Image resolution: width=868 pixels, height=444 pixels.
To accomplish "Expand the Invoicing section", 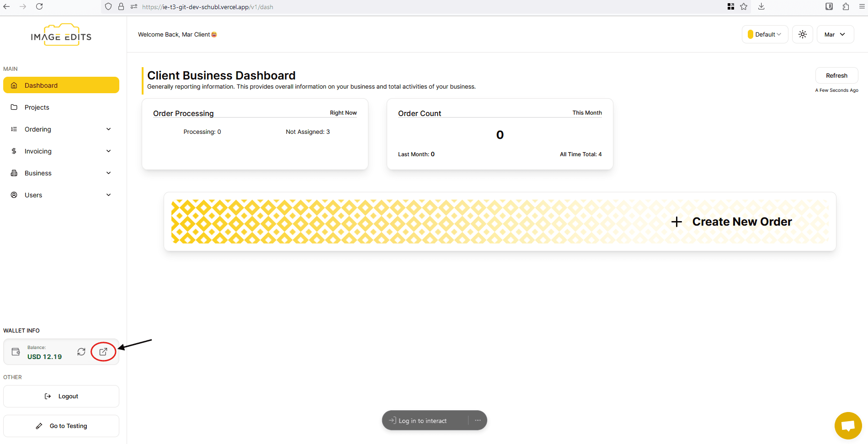I will 61,151.
